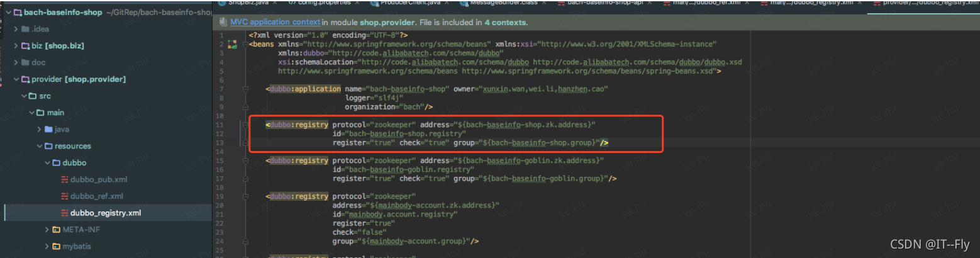980x258 pixels.
Task: Select the .idea folder name
Action: [40, 29]
